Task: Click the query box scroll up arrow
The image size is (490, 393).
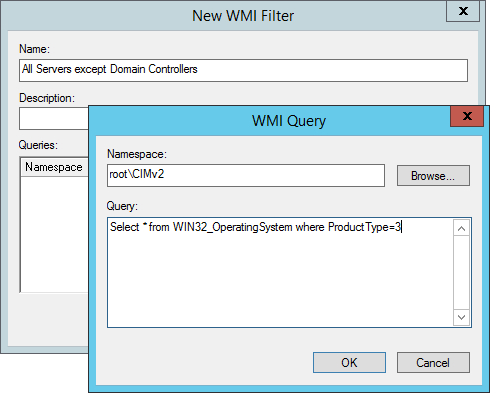Action: coord(461,228)
